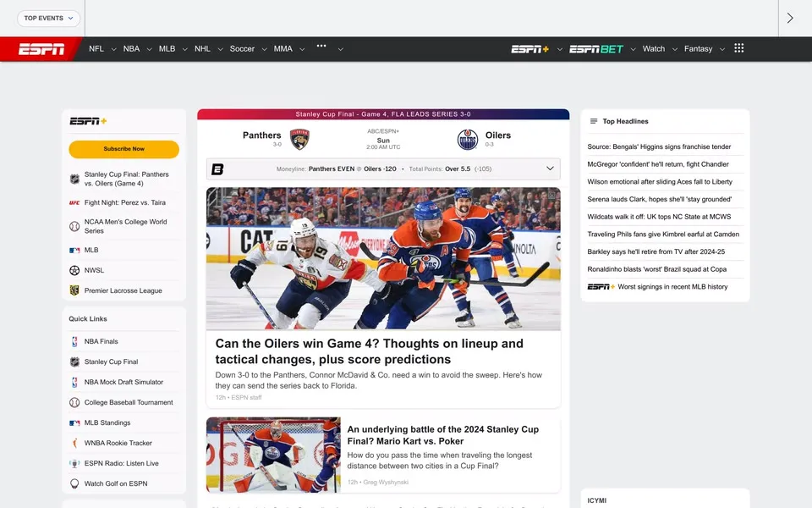
Task: Open McGregor 'confident' he'll return headline
Action: tap(658, 164)
